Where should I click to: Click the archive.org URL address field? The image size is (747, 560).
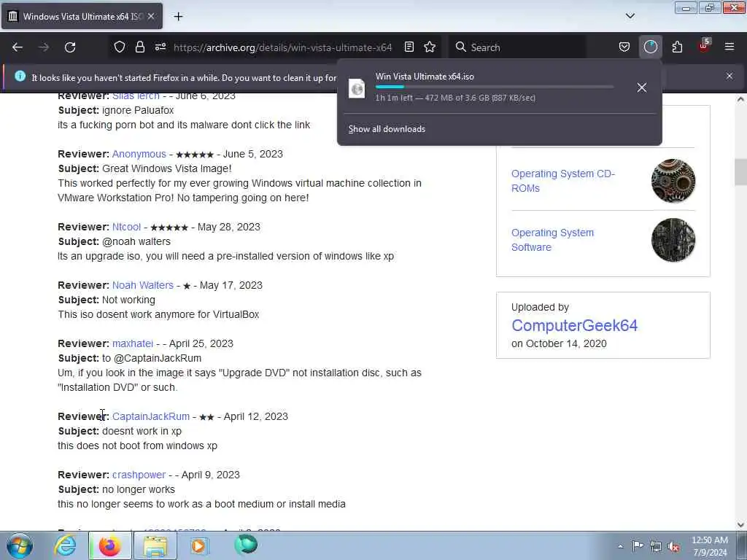tap(282, 47)
